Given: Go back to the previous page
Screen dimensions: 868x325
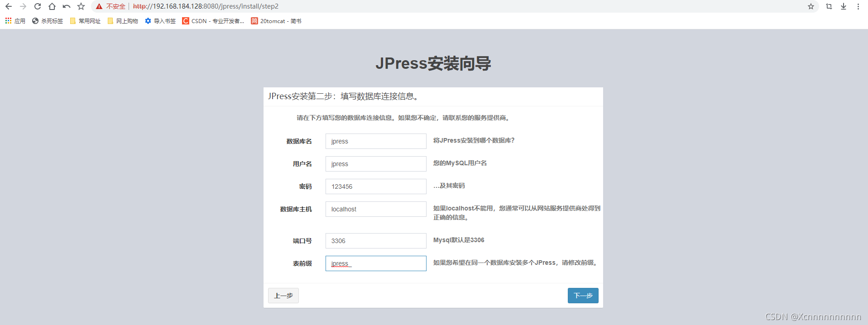Looking at the screenshot, I should (x=8, y=6).
